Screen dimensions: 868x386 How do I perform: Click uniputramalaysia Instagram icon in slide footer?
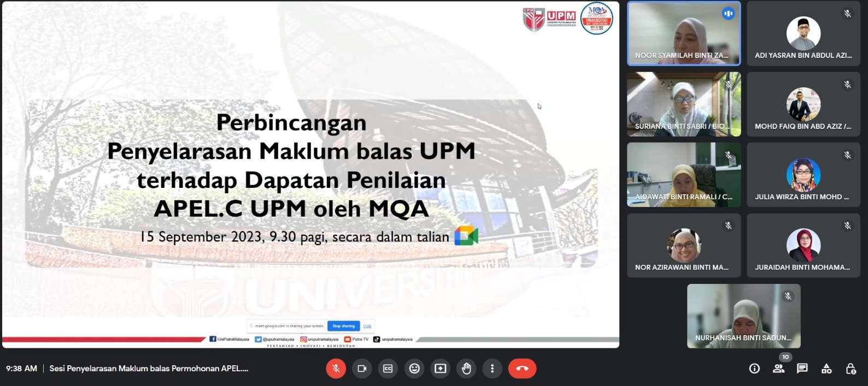click(303, 339)
